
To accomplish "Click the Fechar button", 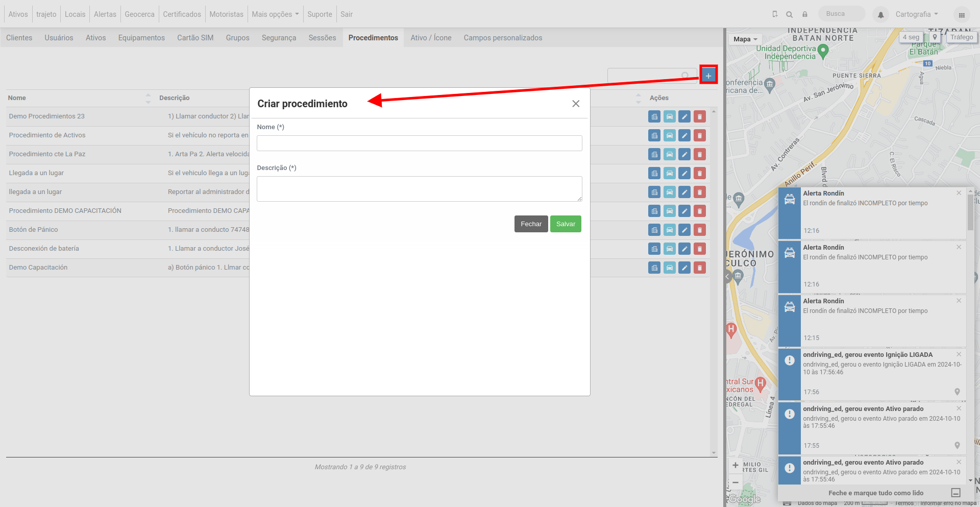I will point(531,224).
